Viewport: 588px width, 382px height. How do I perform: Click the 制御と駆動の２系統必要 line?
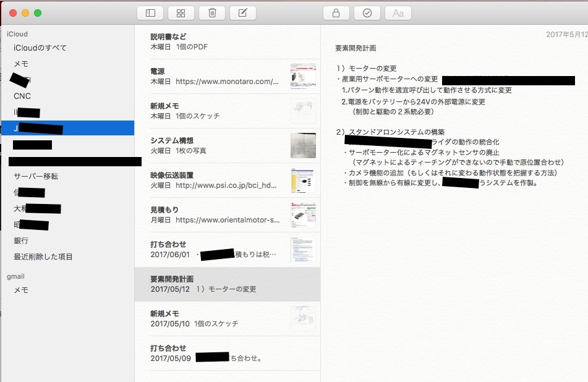tap(393, 112)
